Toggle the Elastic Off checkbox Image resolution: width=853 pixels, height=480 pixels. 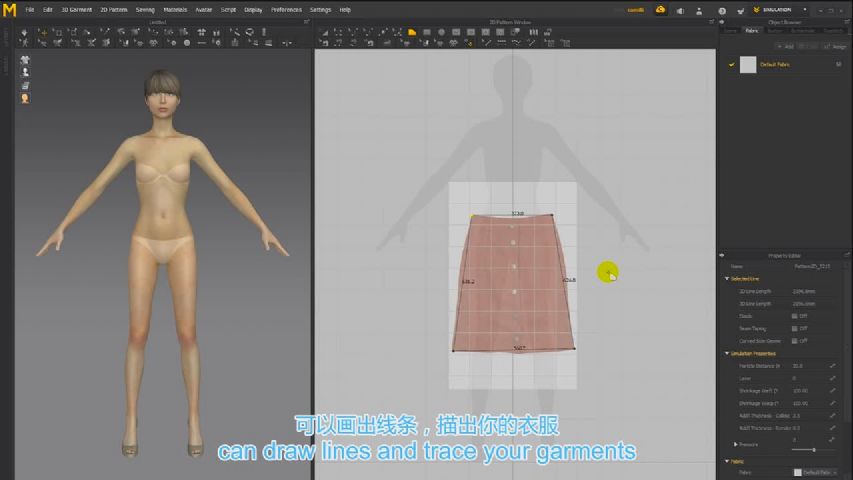[794, 316]
